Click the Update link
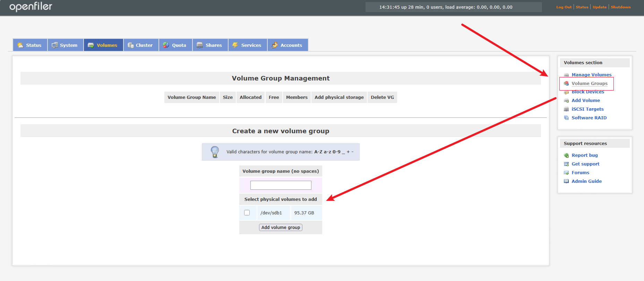Screen dimensions: 644x281 pos(600,7)
